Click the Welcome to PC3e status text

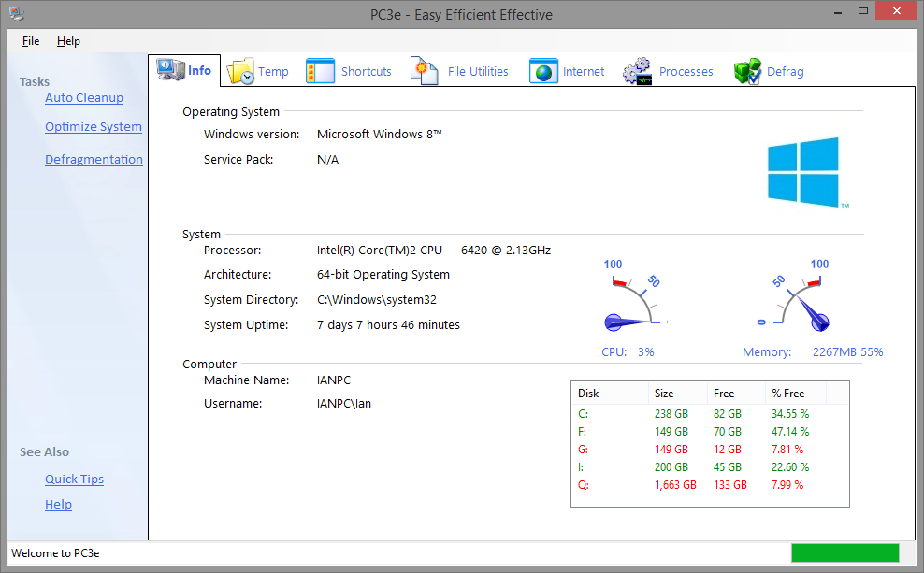click(55, 553)
